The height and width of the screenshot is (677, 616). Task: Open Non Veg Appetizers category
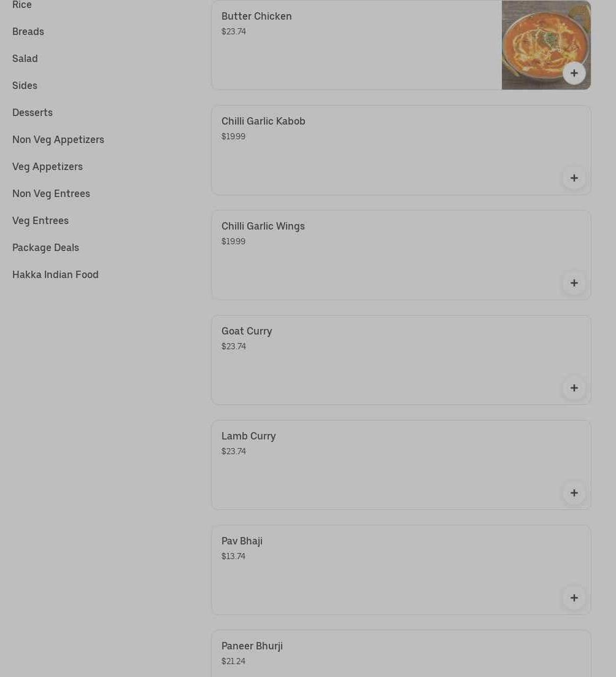click(x=58, y=139)
